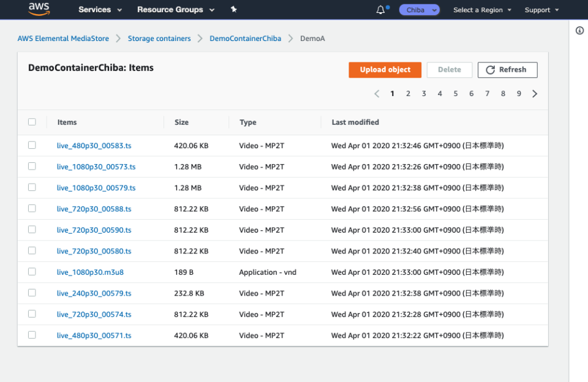Jump to page 2 of items
Image resolution: width=588 pixels, height=382 pixels.
point(408,94)
